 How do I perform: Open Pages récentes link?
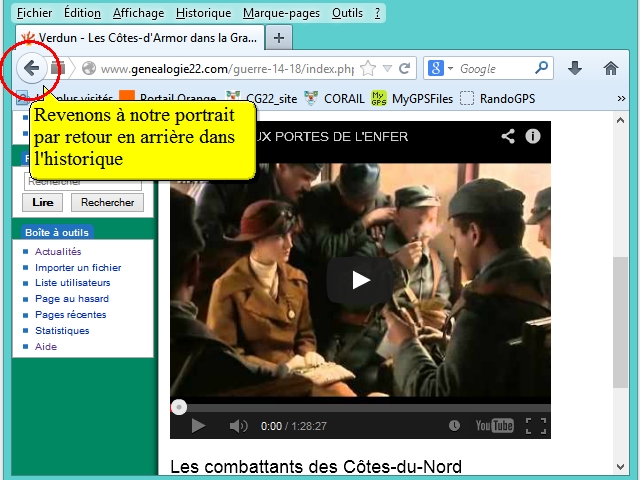71,315
